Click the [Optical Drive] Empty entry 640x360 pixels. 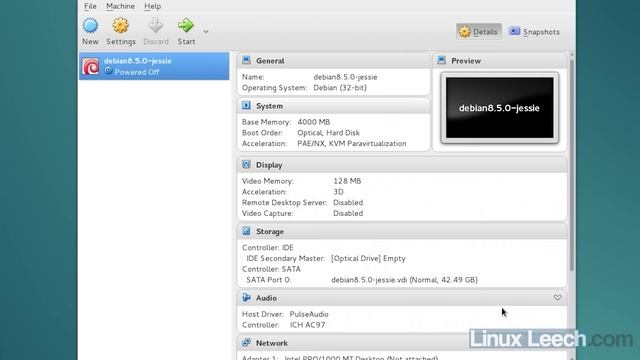pyautogui.click(x=368, y=258)
